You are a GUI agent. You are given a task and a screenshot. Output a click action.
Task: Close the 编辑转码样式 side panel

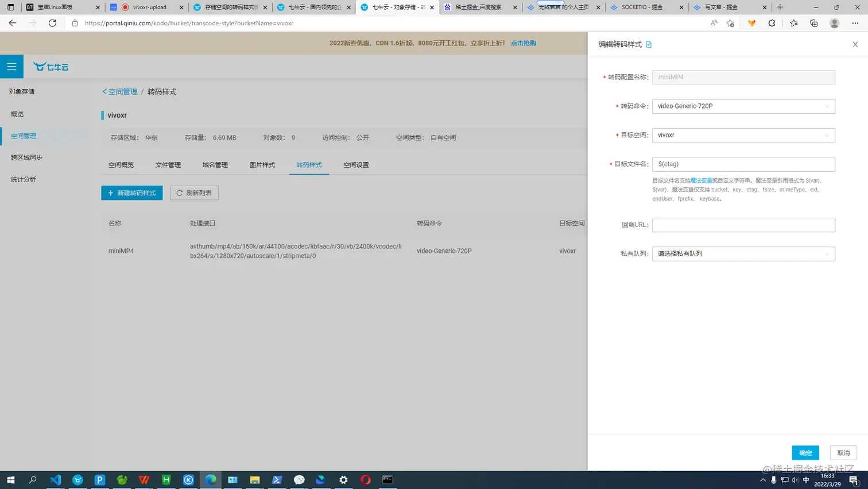tap(855, 44)
